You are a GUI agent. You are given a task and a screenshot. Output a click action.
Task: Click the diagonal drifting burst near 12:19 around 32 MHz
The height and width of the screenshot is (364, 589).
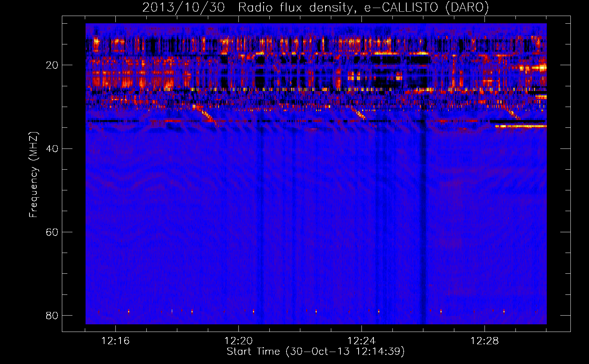point(206,114)
